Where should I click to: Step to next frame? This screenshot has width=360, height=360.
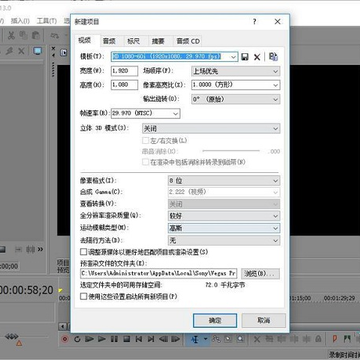[x=175, y=339]
